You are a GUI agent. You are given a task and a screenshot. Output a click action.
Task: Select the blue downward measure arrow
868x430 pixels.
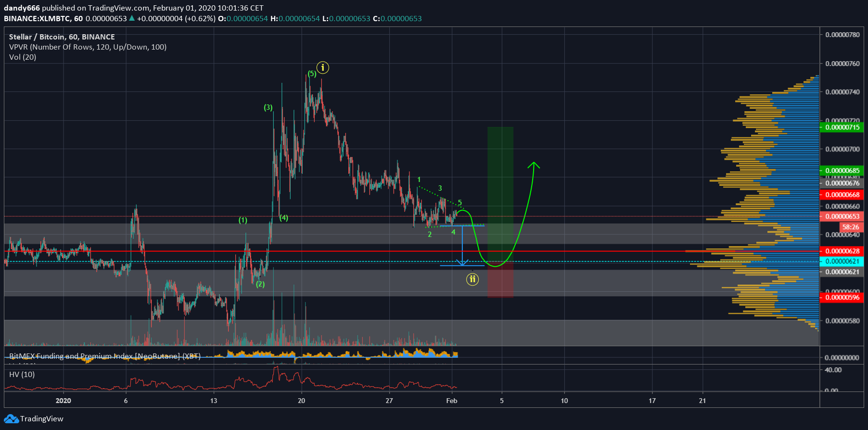click(462, 246)
